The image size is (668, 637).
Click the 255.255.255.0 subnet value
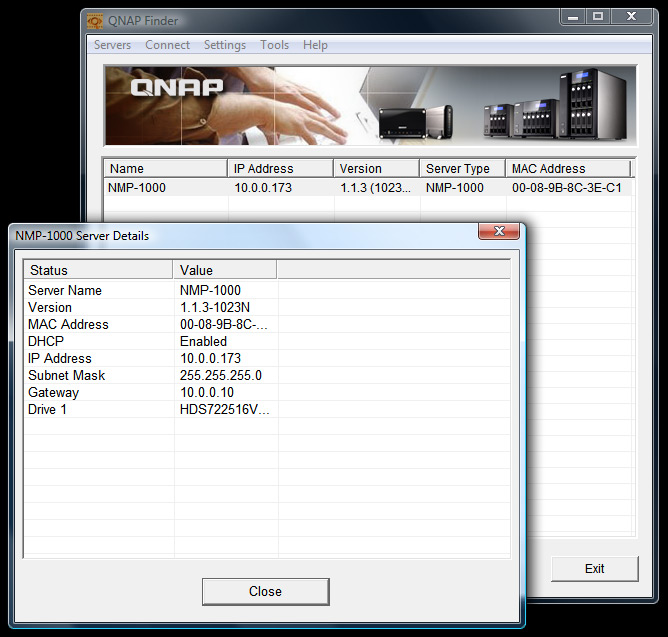coord(221,375)
